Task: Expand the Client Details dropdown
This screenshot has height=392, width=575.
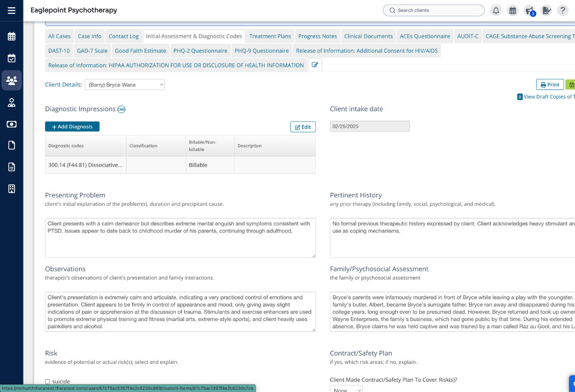Action: point(125,84)
